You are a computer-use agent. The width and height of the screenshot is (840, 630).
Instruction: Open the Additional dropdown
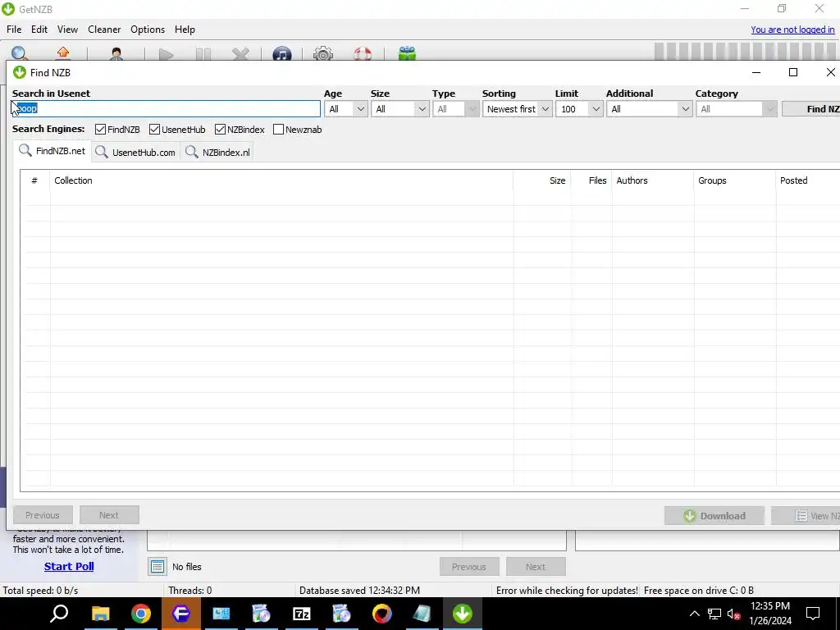click(x=650, y=109)
